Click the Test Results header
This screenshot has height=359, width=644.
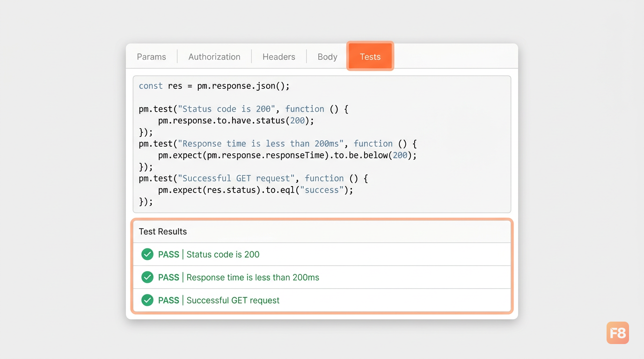(322, 231)
